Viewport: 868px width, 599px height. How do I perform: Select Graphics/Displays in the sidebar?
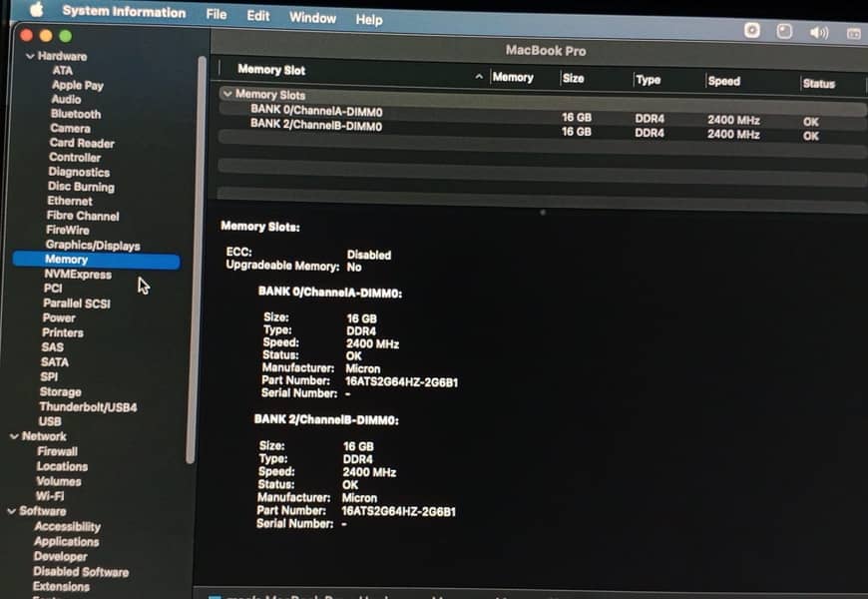click(x=93, y=245)
